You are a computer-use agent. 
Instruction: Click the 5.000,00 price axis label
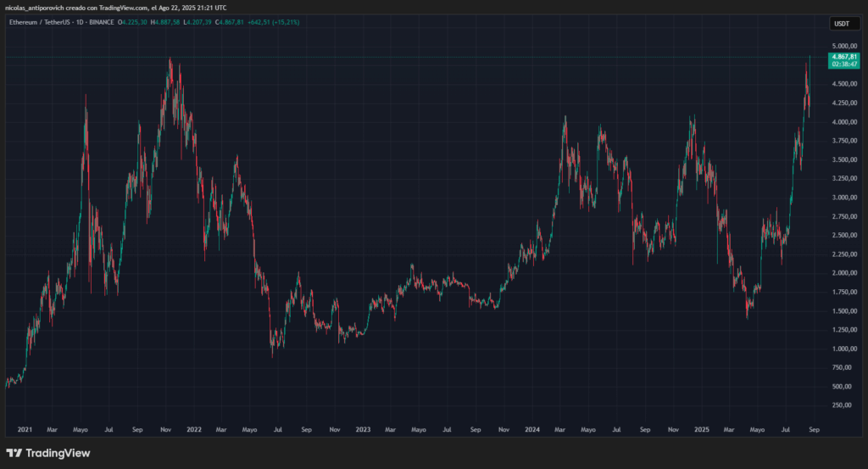844,46
